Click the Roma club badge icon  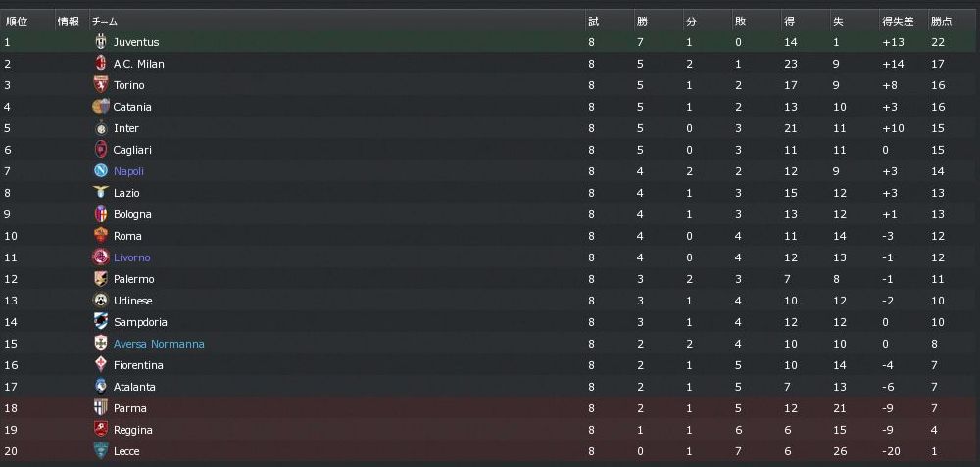click(x=100, y=236)
